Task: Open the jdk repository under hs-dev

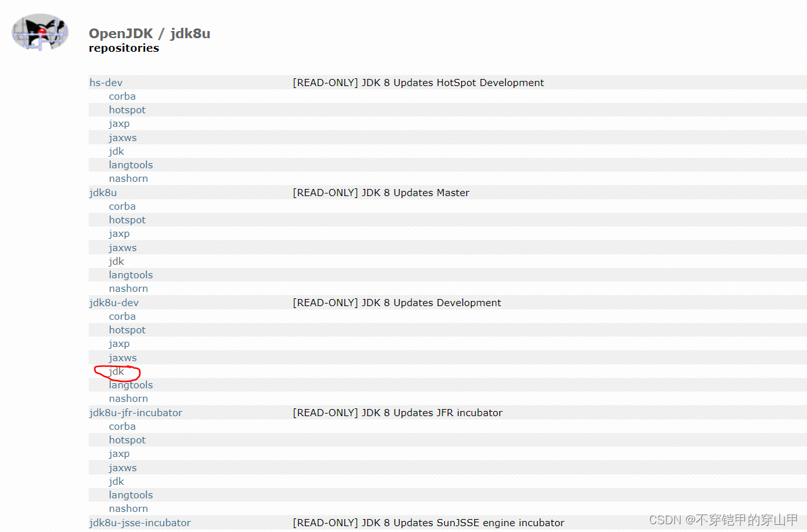Action: [116, 151]
